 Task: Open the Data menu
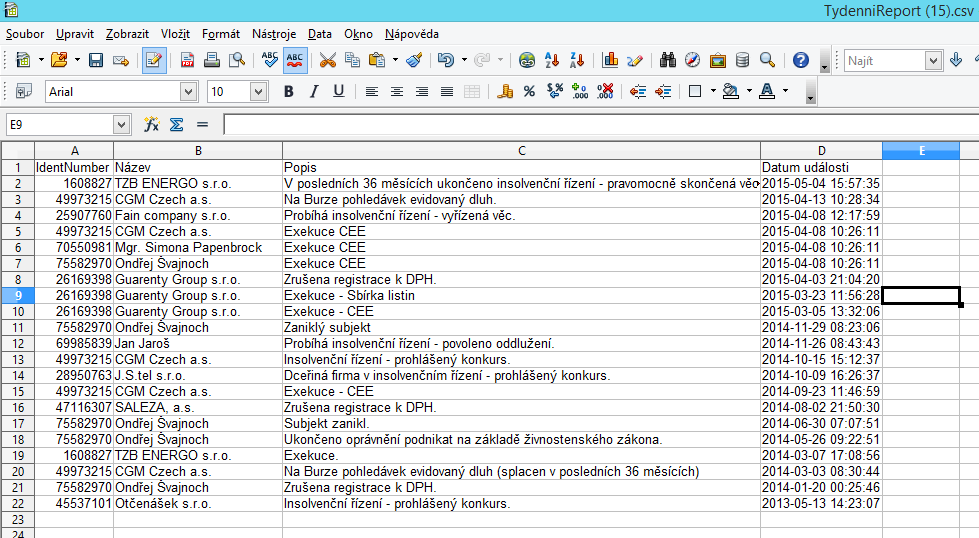(x=320, y=34)
